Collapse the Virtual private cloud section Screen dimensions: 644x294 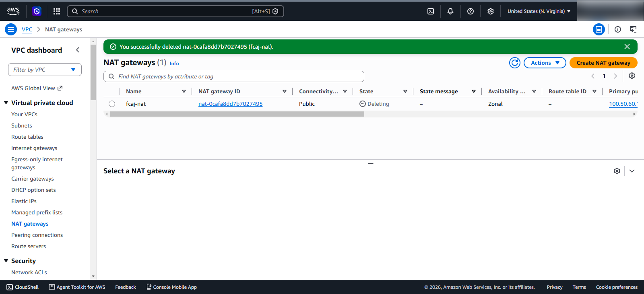(6, 103)
